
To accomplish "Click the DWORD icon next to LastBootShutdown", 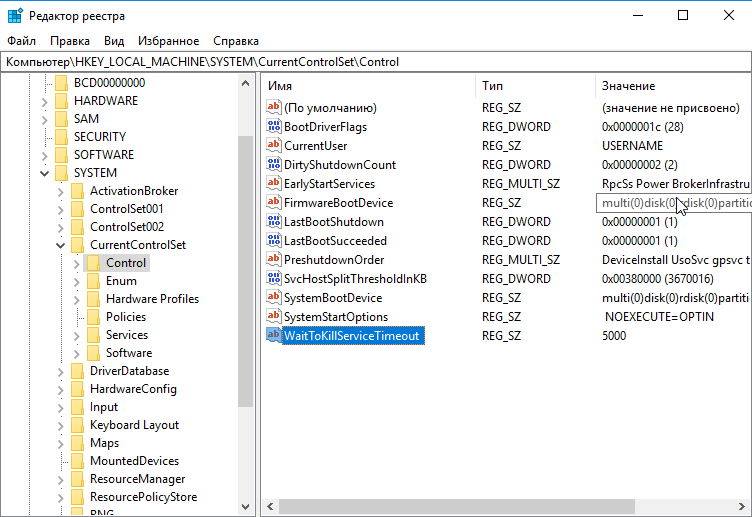I will 273,221.
